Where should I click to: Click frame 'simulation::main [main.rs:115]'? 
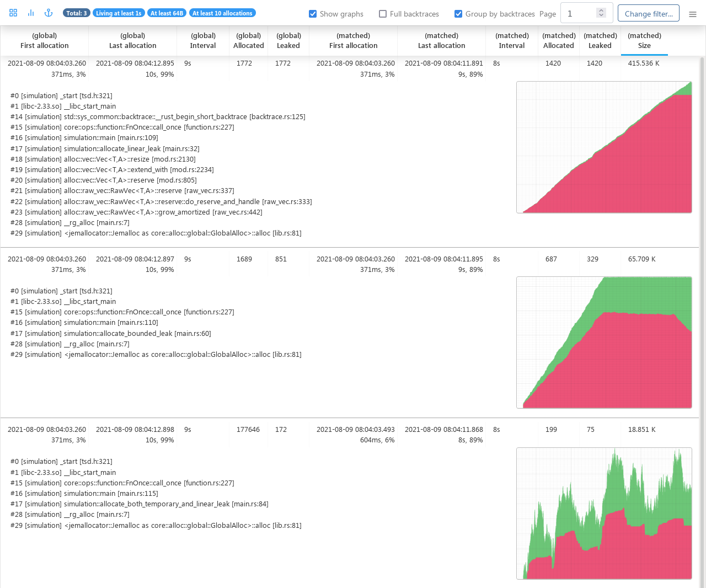(111, 493)
